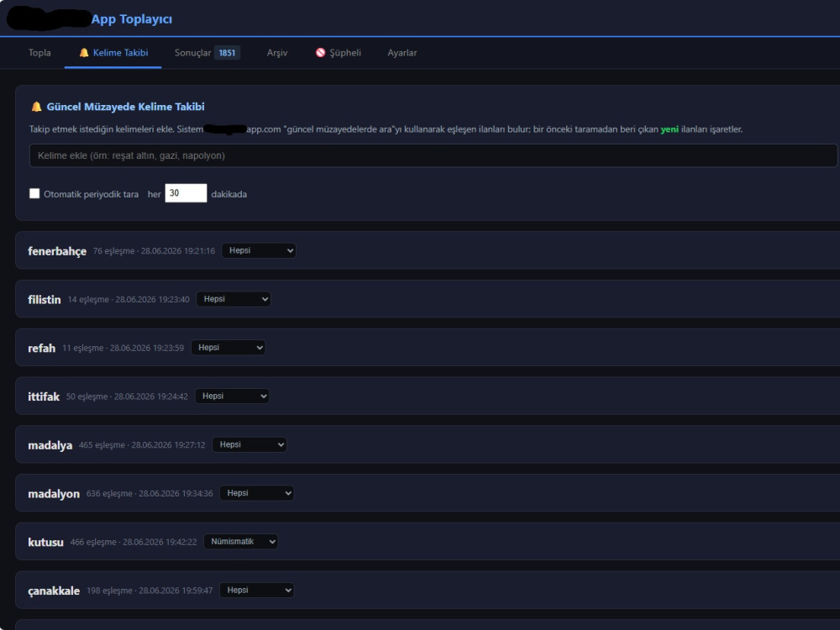Go to the Arşiv tab

click(x=277, y=52)
